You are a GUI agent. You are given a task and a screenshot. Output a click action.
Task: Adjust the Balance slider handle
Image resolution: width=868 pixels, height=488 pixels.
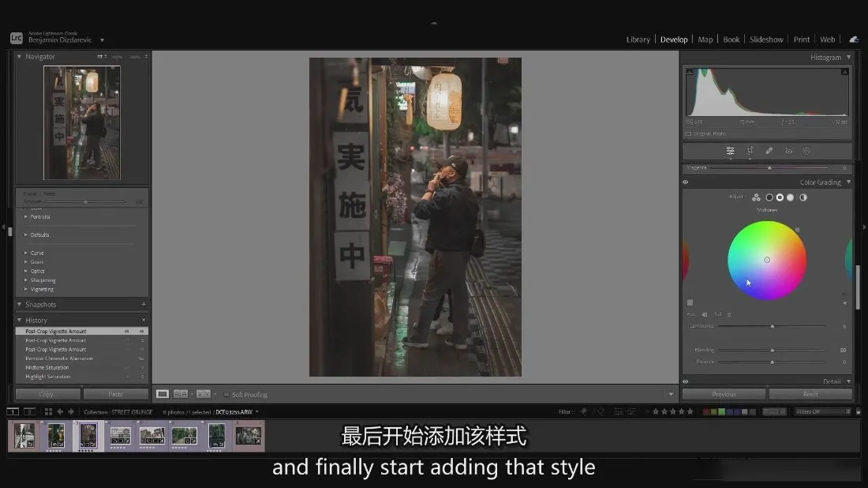pos(773,362)
